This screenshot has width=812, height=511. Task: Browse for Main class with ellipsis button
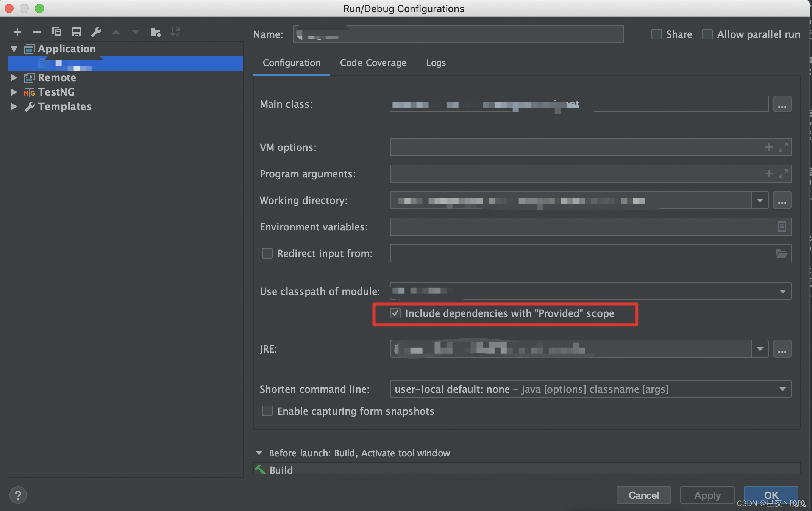(x=782, y=104)
